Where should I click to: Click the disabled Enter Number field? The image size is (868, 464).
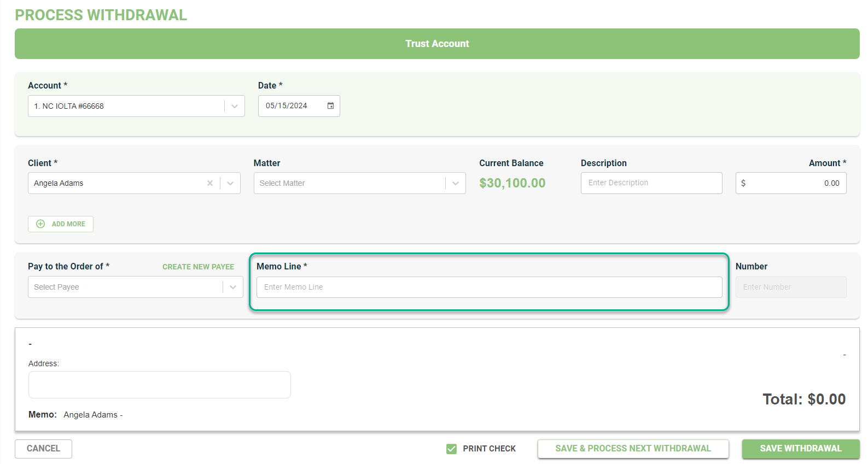(x=791, y=287)
